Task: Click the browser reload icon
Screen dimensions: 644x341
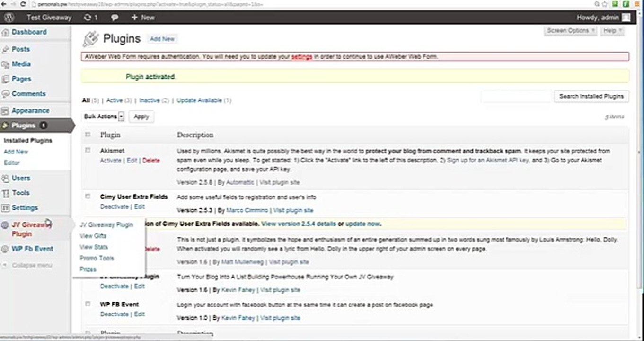Action: click(x=23, y=4)
